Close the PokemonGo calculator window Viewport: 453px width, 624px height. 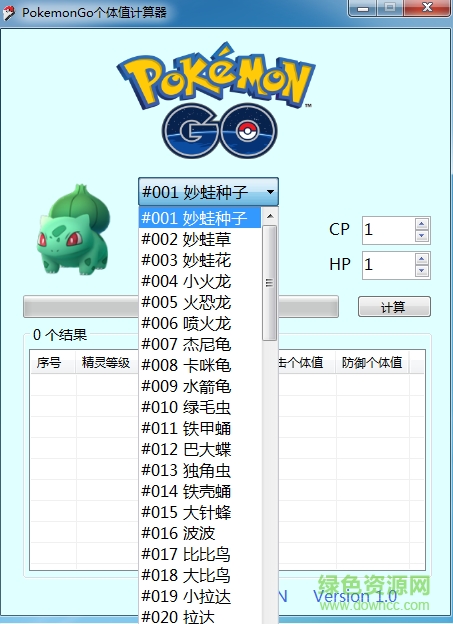coord(427,8)
